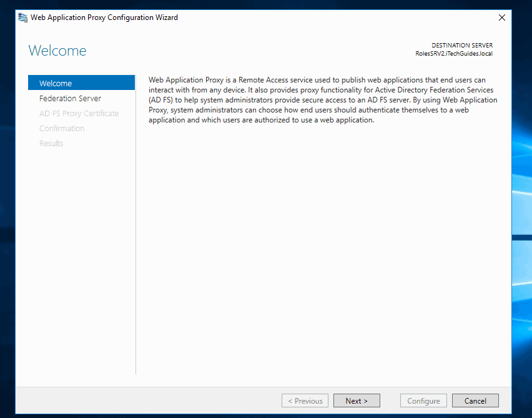Highlight the currently active Welcome sidebar entry
The height and width of the screenshot is (418, 532).
click(x=56, y=82)
